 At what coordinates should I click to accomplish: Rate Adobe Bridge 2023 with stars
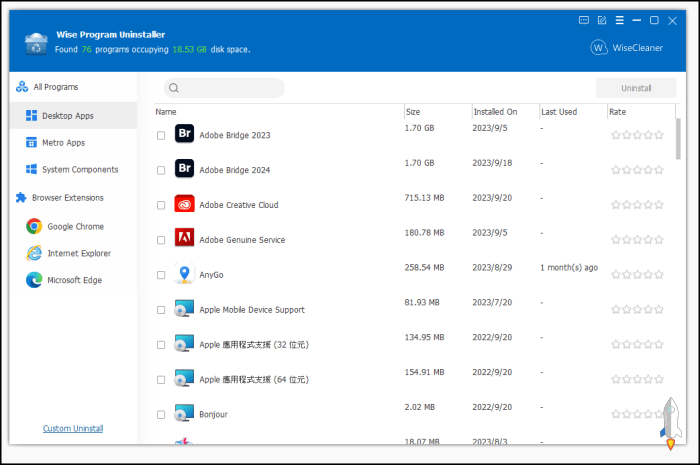pos(637,135)
